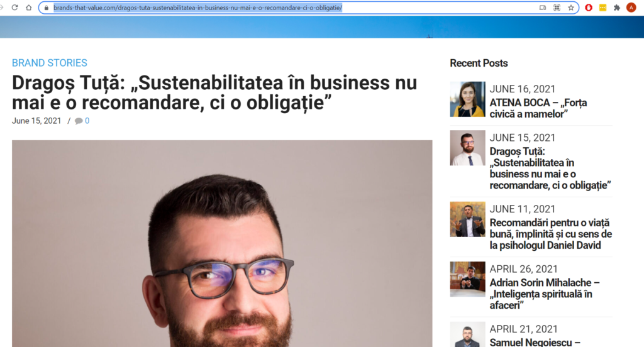Screen dimensions: 644x347
Task: Open the BRAND STORIES category link
Action: 49,63
